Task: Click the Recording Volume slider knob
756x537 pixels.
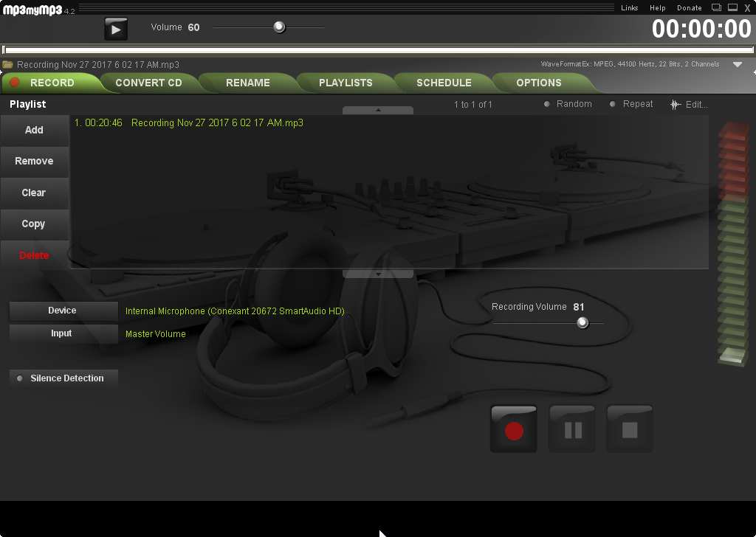Action: 583,322
